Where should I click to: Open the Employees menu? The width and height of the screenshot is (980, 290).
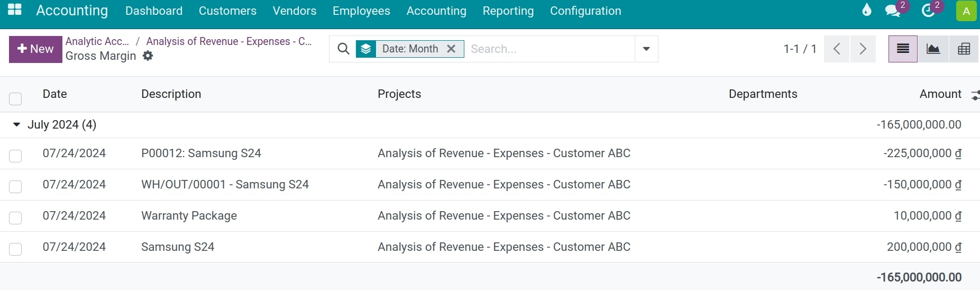tap(361, 11)
